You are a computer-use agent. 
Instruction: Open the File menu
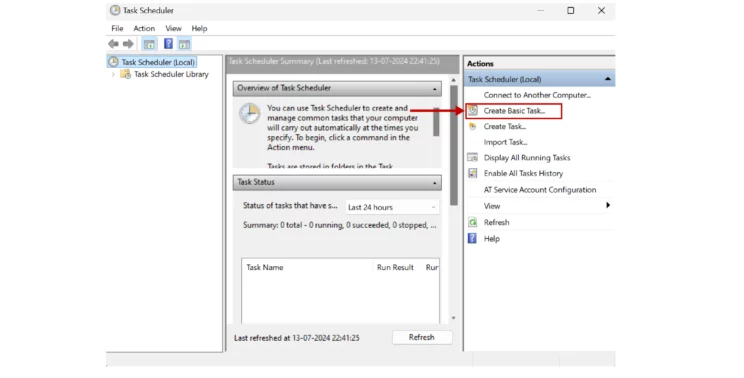[117, 28]
